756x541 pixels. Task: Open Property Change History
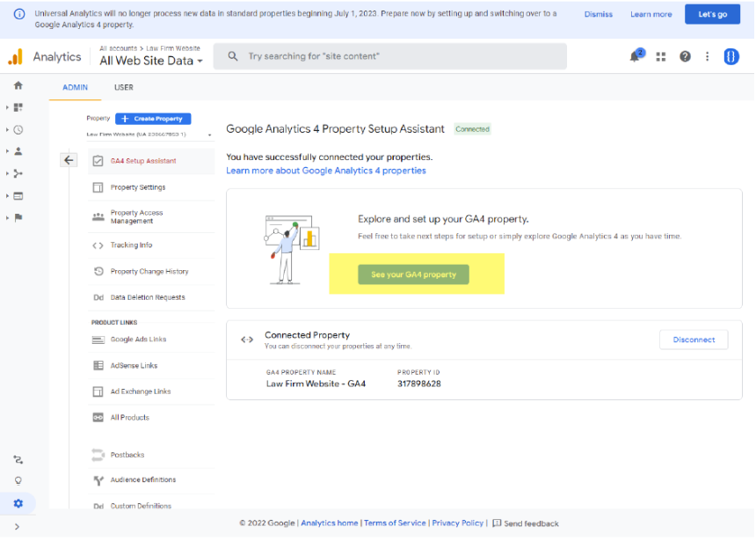tap(151, 271)
